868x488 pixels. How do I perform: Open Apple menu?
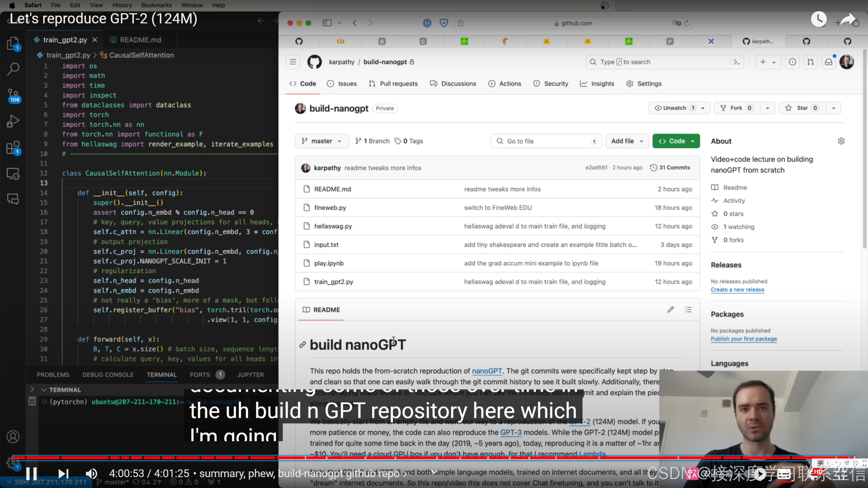(12, 5)
